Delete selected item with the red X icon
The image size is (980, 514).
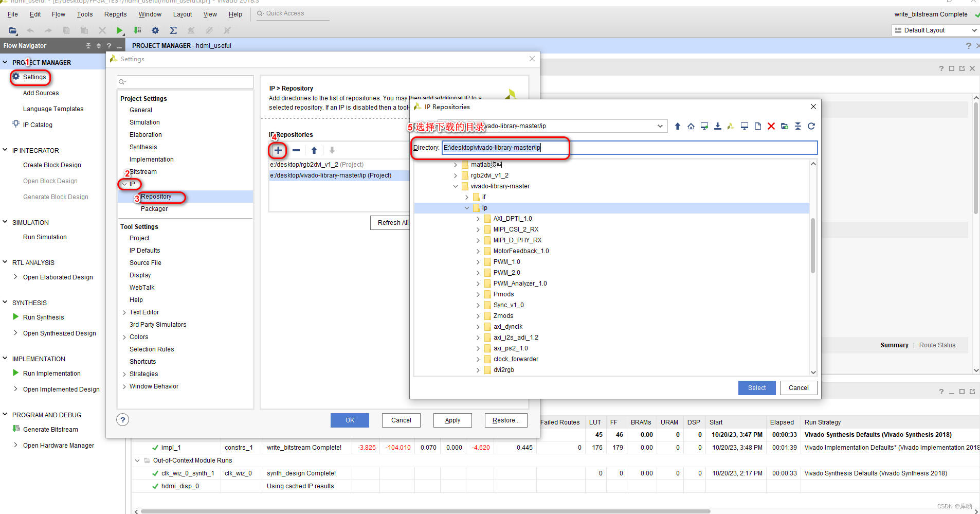tap(771, 126)
